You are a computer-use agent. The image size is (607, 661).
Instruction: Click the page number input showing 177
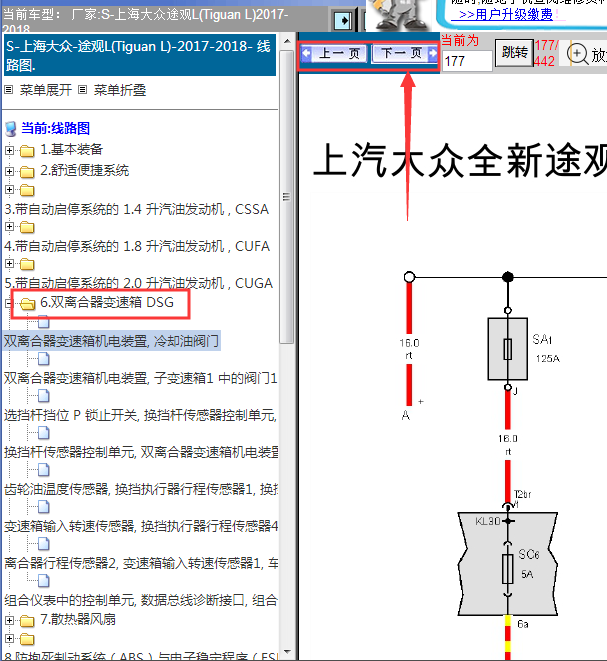[x=467, y=61]
